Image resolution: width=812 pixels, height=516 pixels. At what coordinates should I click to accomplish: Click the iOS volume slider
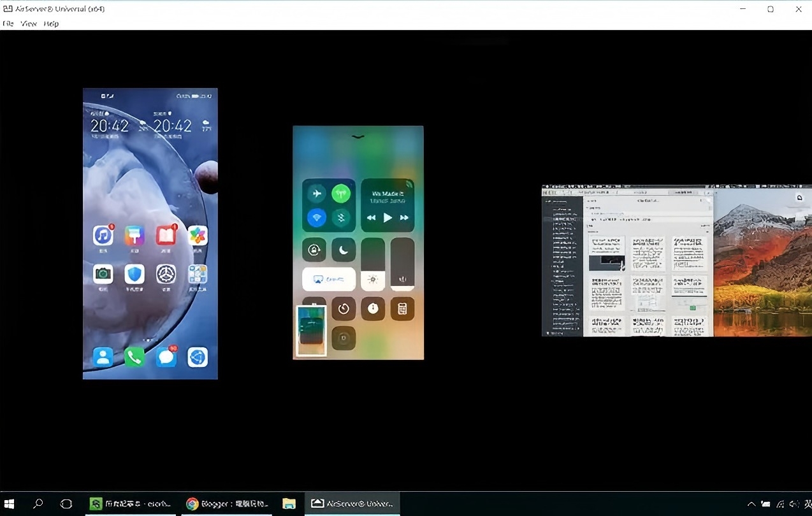point(402,264)
